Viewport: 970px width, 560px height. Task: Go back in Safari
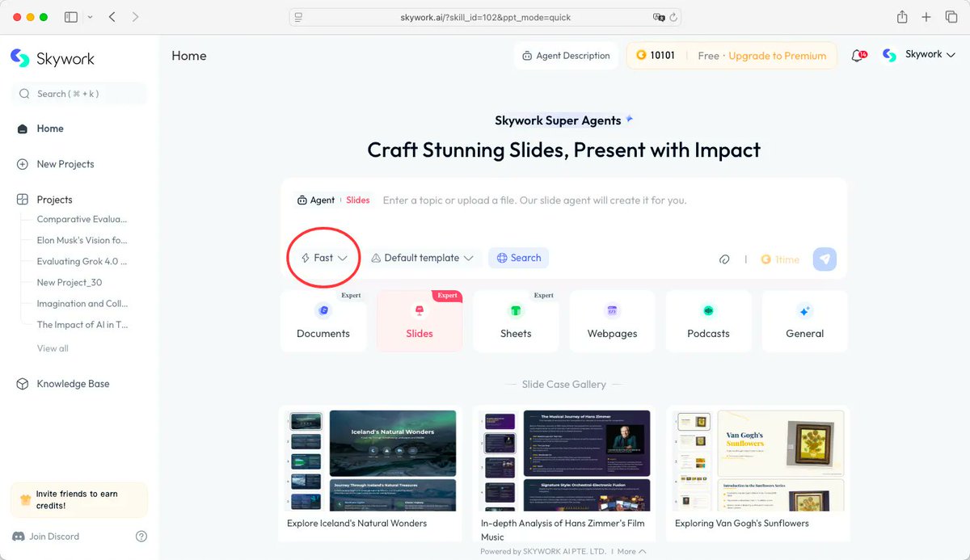(x=112, y=17)
